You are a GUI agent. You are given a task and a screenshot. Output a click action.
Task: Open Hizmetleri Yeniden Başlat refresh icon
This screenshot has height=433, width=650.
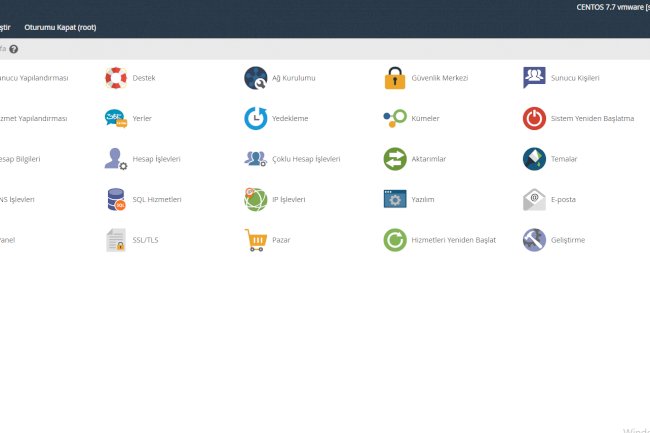pos(395,240)
